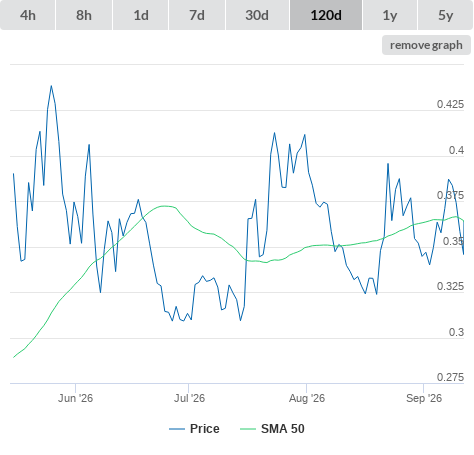Toggle the Price series legend label
Image resolution: width=474 pixels, height=455 pixels.
coord(205,429)
